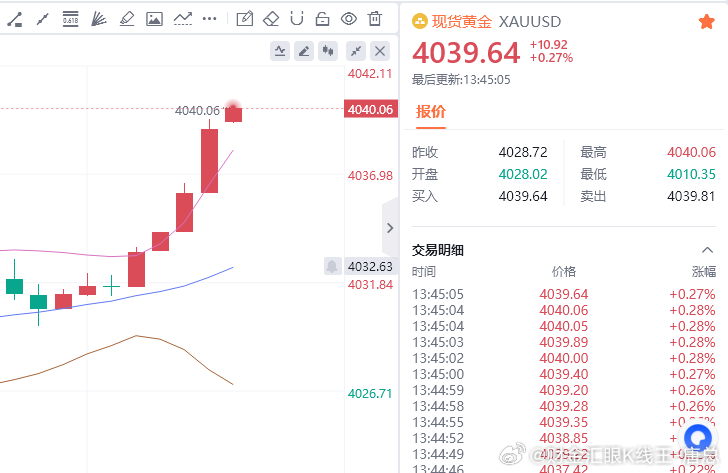This screenshot has width=728, height=473.
Task: Select the ray line drawing tool
Action: pos(43,19)
